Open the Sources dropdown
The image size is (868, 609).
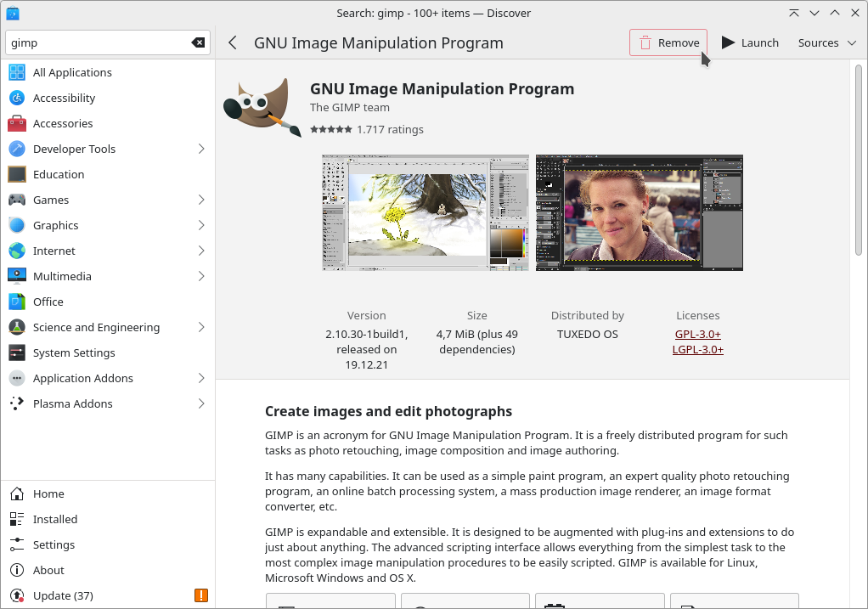coord(827,42)
